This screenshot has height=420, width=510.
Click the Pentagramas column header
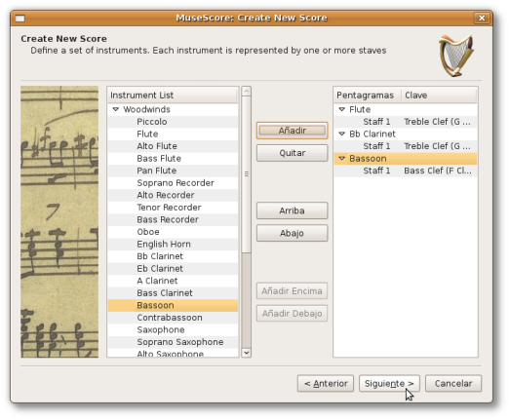click(x=368, y=95)
